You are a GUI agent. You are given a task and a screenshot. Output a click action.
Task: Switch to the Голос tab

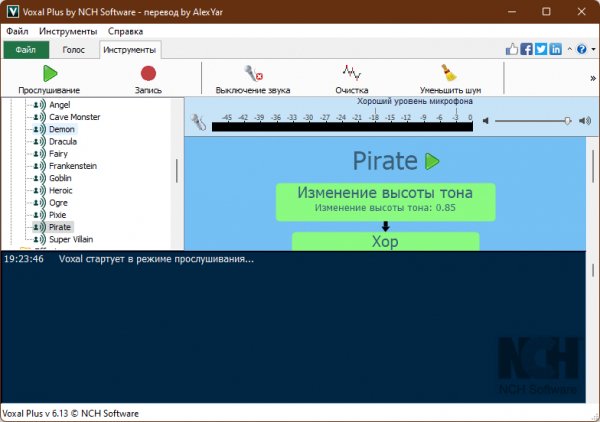tap(73, 50)
